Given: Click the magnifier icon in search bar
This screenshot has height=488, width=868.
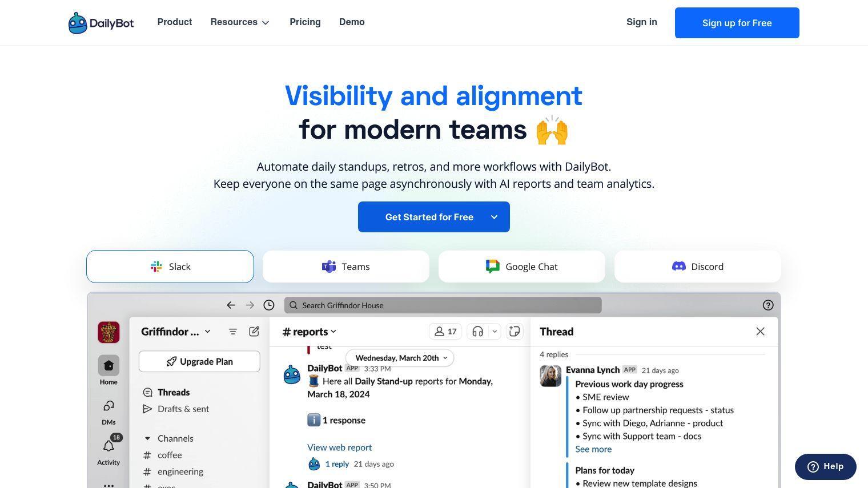Looking at the screenshot, I should click(294, 305).
